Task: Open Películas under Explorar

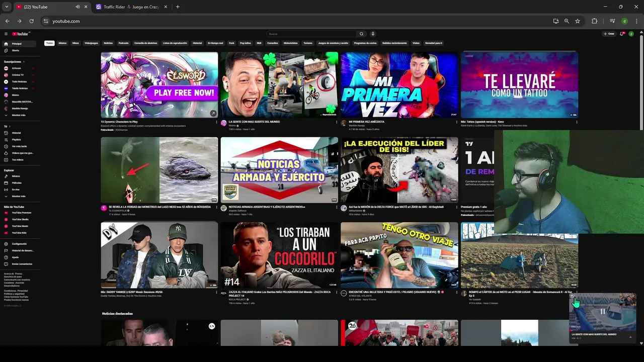Action: coord(19,183)
